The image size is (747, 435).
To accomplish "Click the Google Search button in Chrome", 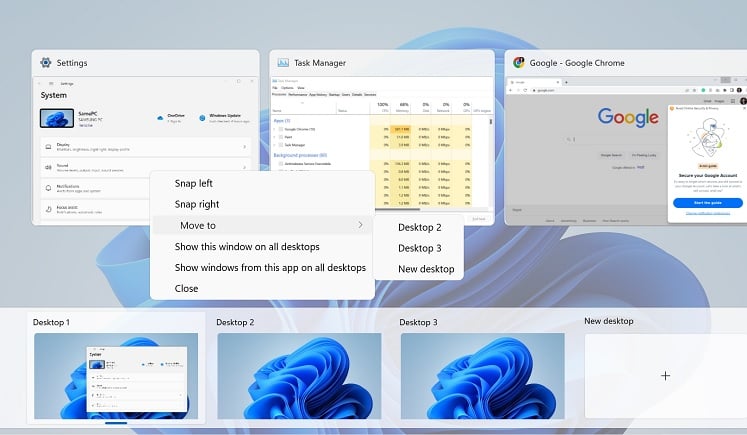I will pos(611,155).
